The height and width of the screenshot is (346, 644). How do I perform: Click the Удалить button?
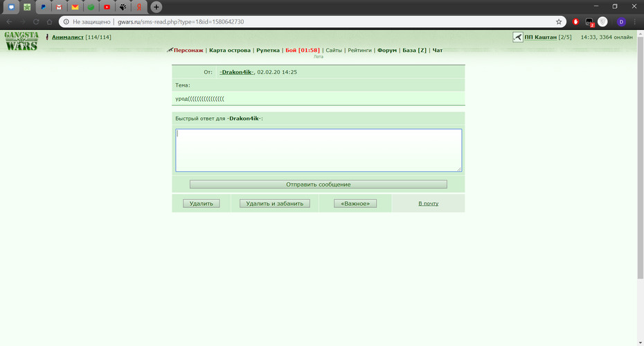pyautogui.click(x=202, y=203)
